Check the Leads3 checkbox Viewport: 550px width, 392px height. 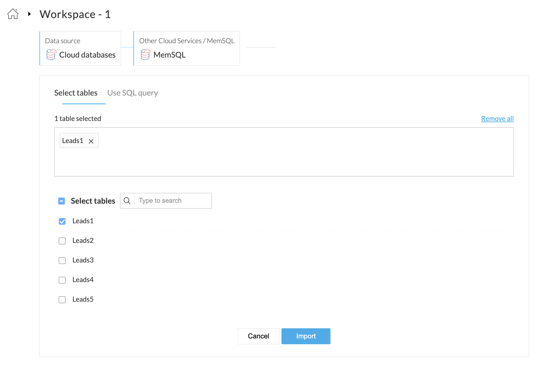[x=62, y=260]
